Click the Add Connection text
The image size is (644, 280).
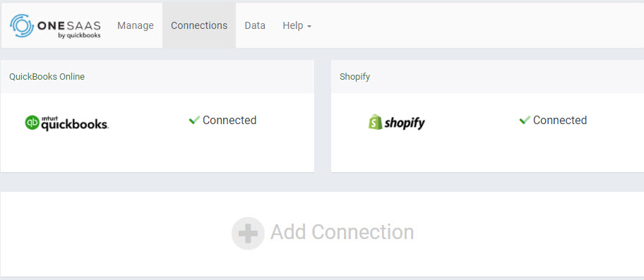pos(342,232)
